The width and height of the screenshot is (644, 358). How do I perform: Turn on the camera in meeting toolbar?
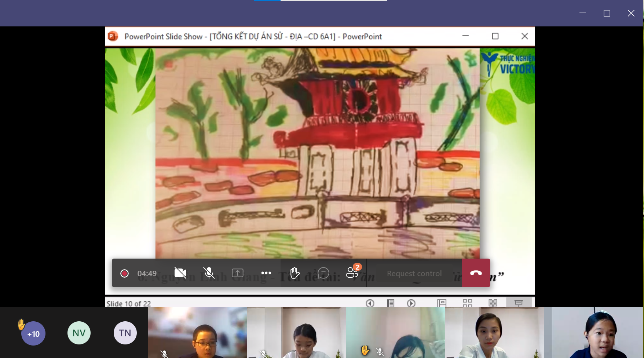pyautogui.click(x=180, y=273)
